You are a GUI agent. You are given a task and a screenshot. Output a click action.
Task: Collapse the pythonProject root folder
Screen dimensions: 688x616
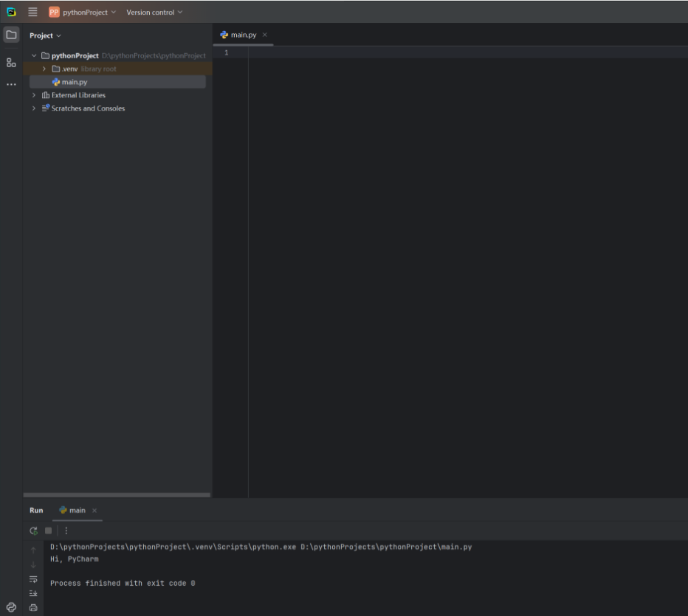click(x=34, y=55)
